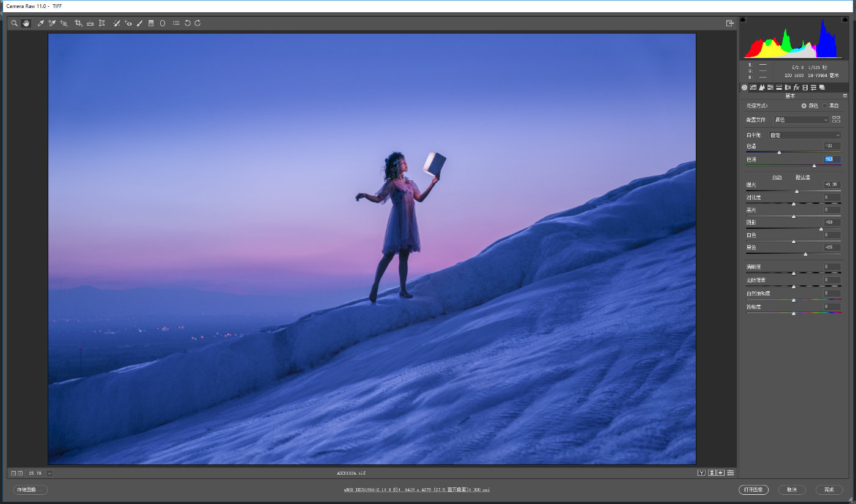Rotate image 90° counterclockwise
The width and height of the screenshot is (856, 504).
(188, 23)
